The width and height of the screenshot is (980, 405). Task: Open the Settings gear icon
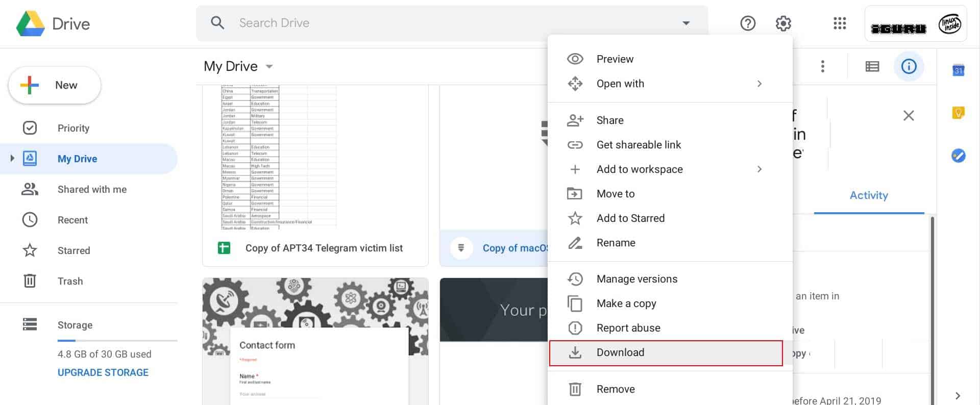[x=783, y=23]
